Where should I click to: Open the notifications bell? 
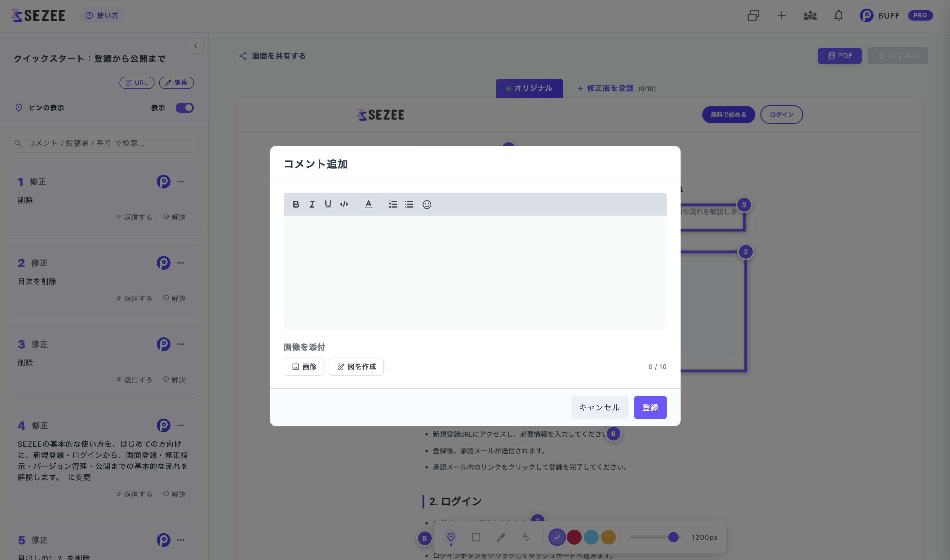point(838,15)
